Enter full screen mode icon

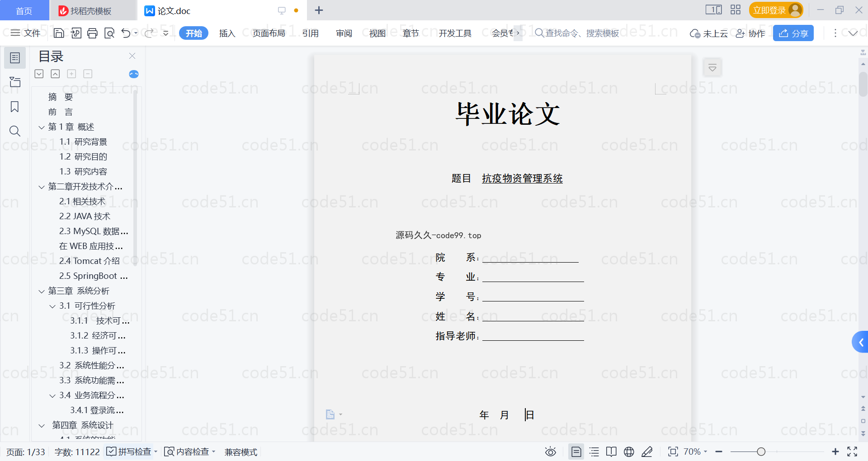click(x=852, y=452)
